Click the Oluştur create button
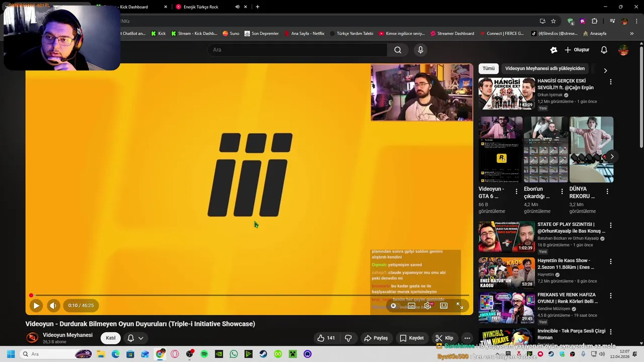This screenshot has width=644, height=362. point(577,50)
